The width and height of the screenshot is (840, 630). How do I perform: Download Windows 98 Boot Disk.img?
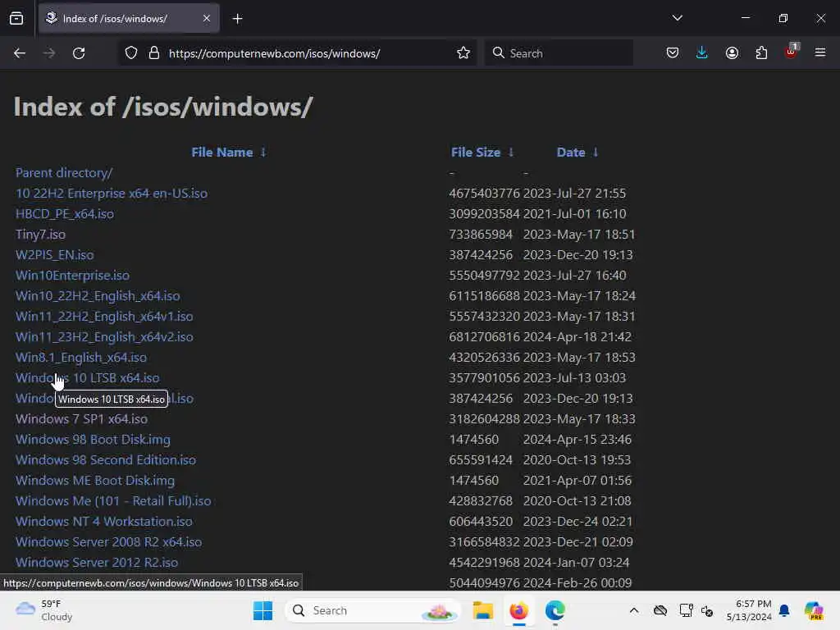coord(94,440)
